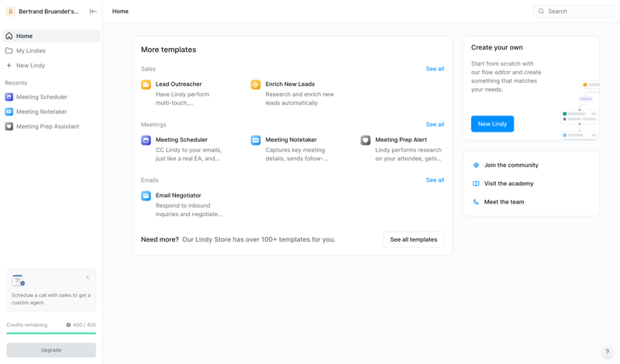Select New Lindy in sidebar

pos(51,65)
